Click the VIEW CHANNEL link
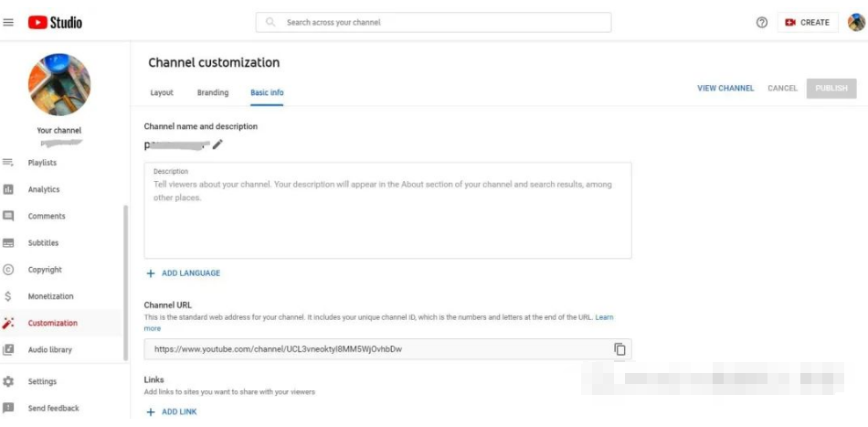Viewport: 868px width, 427px height. (x=725, y=89)
